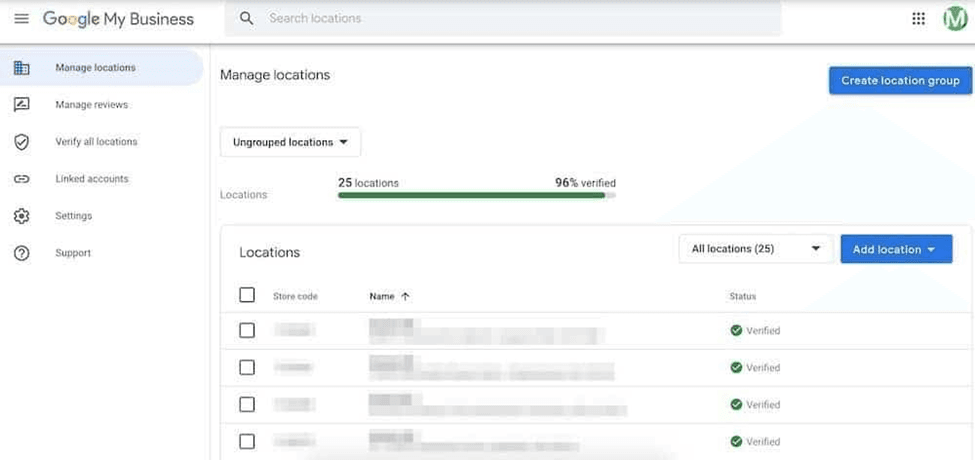Image resolution: width=975 pixels, height=460 pixels.
Task: Expand the Add location dropdown button
Action: tap(895, 249)
